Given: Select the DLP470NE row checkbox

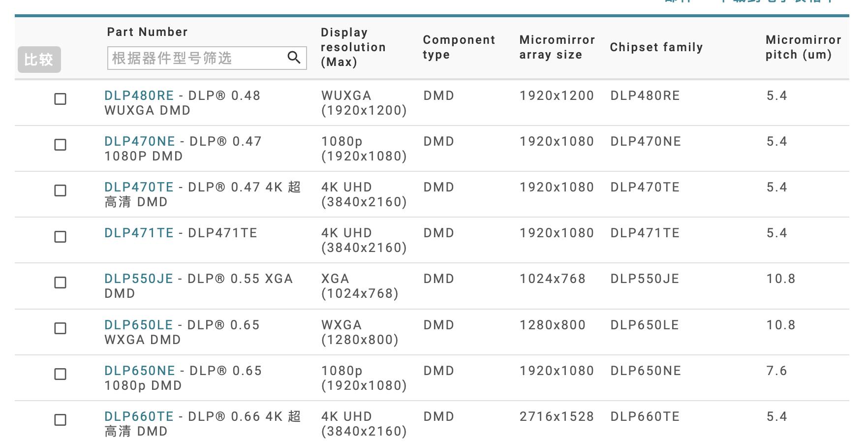Looking at the screenshot, I should (60, 145).
